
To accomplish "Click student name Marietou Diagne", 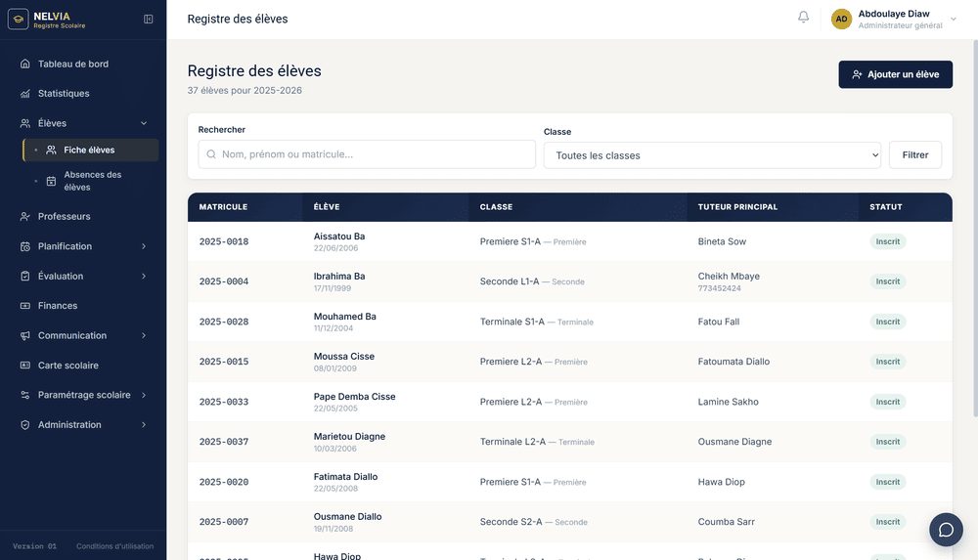I will click(x=349, y=437).
